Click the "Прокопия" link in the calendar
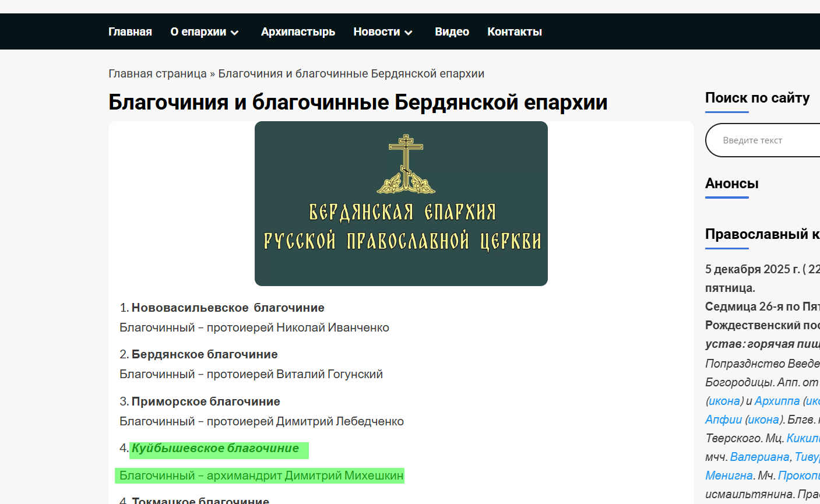 click(x=798, y=475)
